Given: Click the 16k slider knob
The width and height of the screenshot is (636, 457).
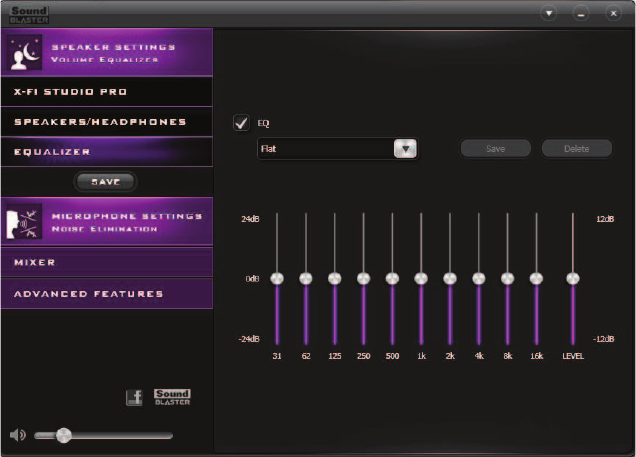Looking at the screenshot, I should (x=536, y=279).
